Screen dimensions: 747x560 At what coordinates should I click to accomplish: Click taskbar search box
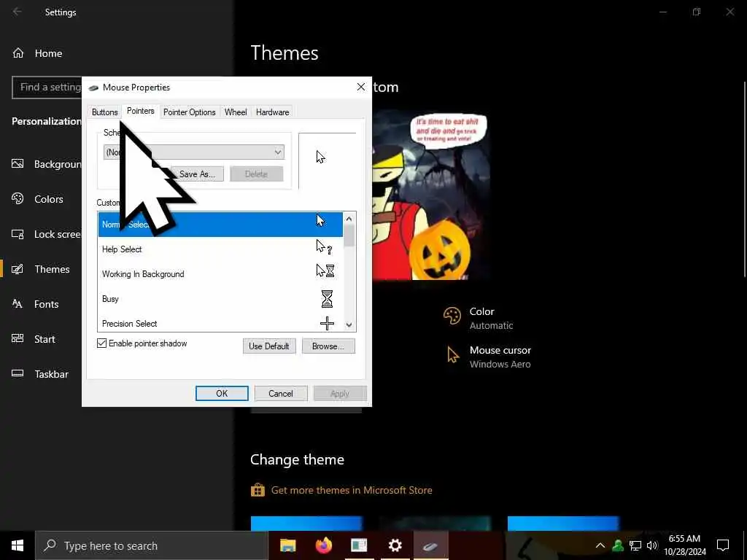click(x=152, y=545)
